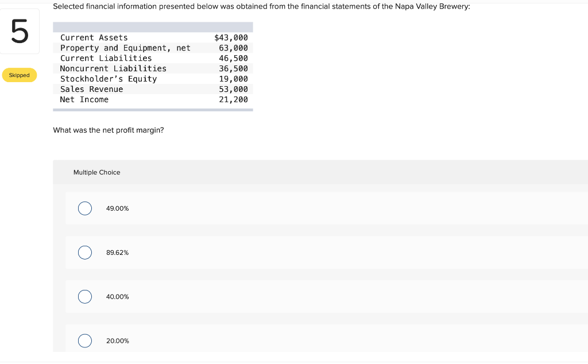Select the 20.00% answer option
Image resolution: width=588 pixels, height=364 pixels.
coord(85,340)
